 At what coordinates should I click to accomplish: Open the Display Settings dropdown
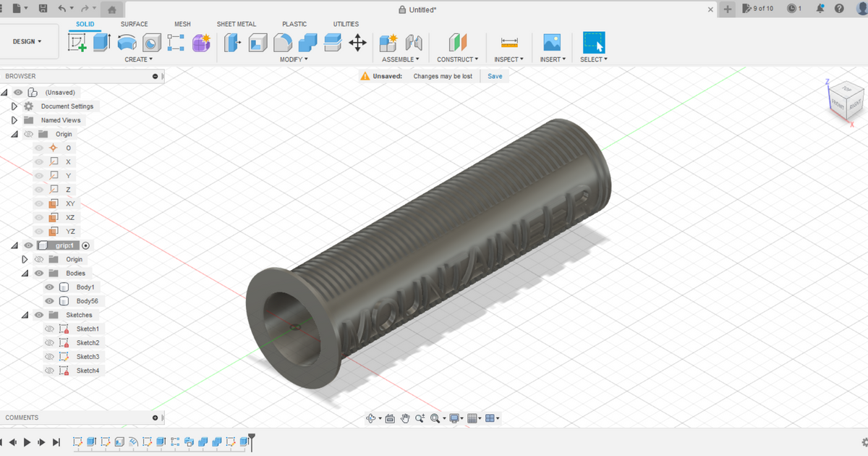[x=454, y=418]
